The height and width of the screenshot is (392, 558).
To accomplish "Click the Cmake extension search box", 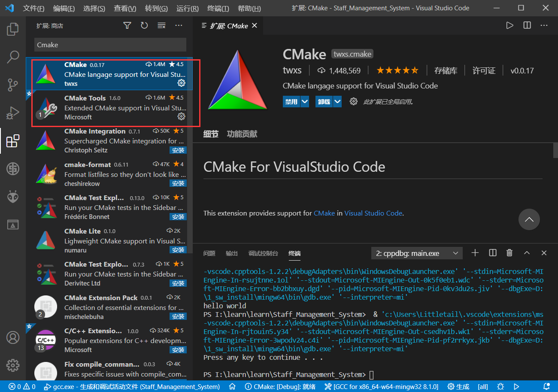I will [x=110, y=45].
